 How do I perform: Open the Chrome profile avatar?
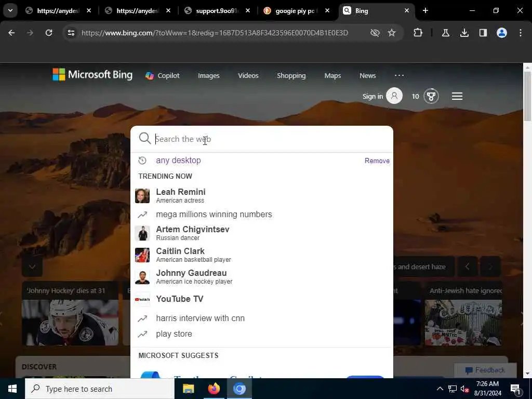pos(502,33)
